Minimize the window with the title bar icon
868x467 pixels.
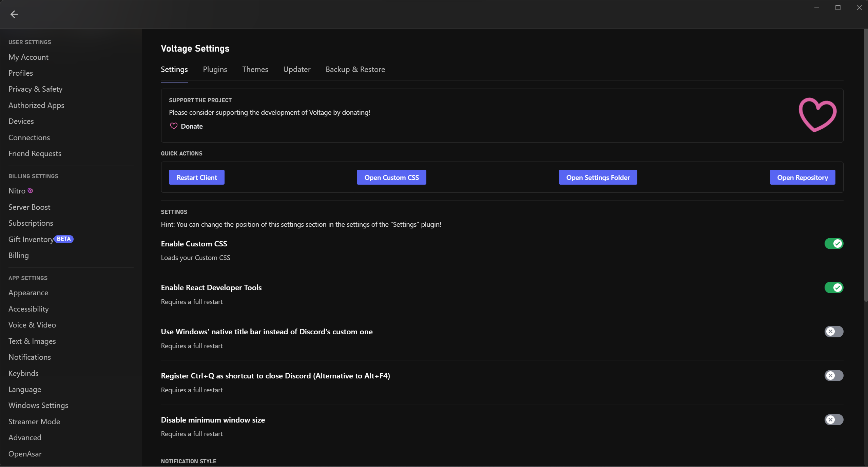point(817,7)
